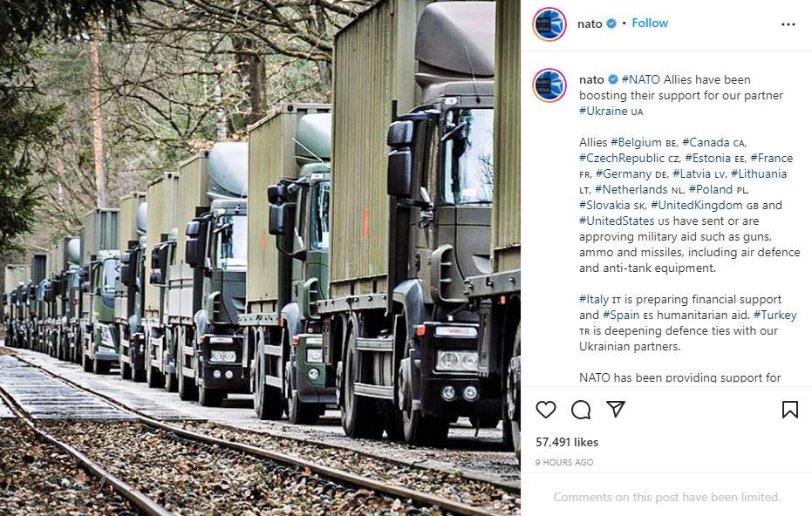Open the #Ukraine hashtag
Viewport: 812px width, 516px height.
point(603,111)
